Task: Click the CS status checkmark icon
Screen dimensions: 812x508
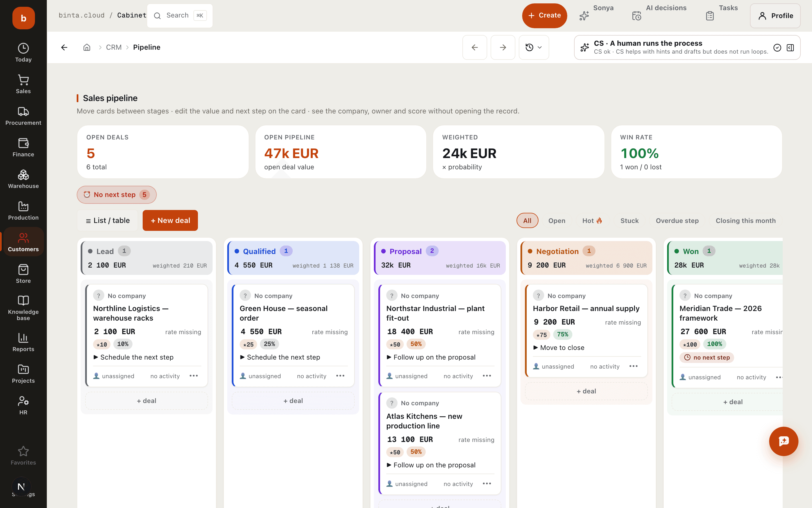Action: tap(777, 48)
